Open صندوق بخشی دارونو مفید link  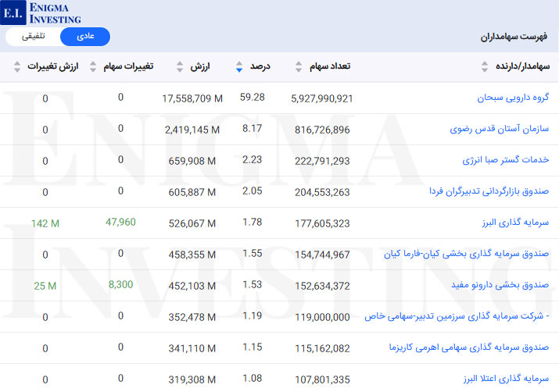click(x=500, y=285)
